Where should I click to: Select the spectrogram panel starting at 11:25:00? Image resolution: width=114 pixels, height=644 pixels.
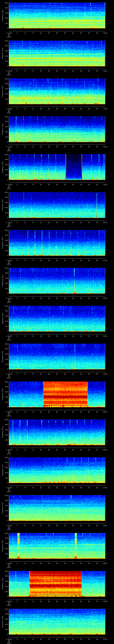click(57, 432)
